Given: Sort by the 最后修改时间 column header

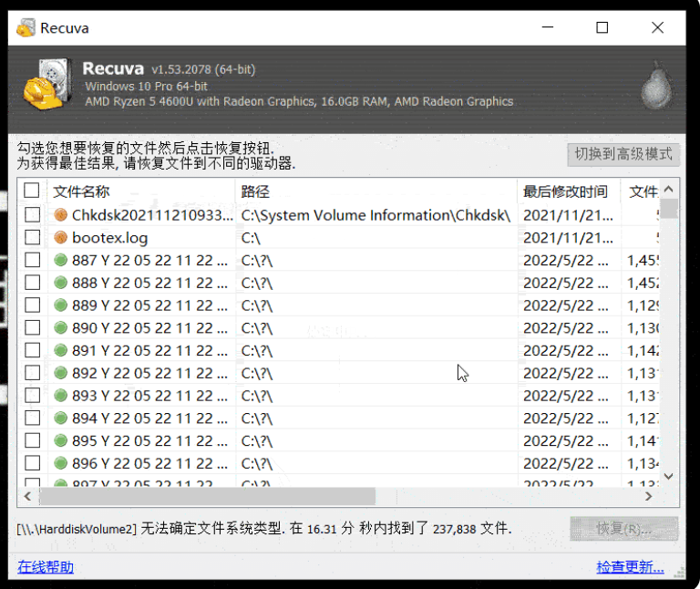Looking at the screenshot, I should pyautogui.click(x=567, y=191).
